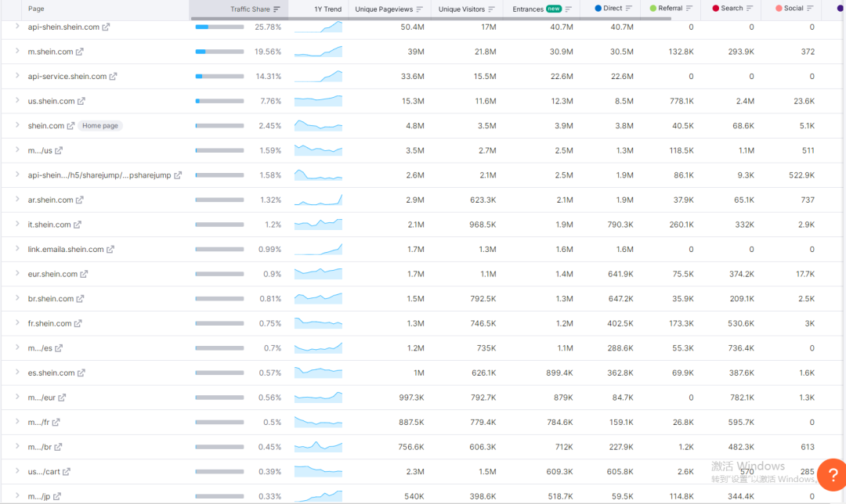Expand the api-service.shein.com row
Viewport: 846px width, 504px height.
(x=17, y=76)
